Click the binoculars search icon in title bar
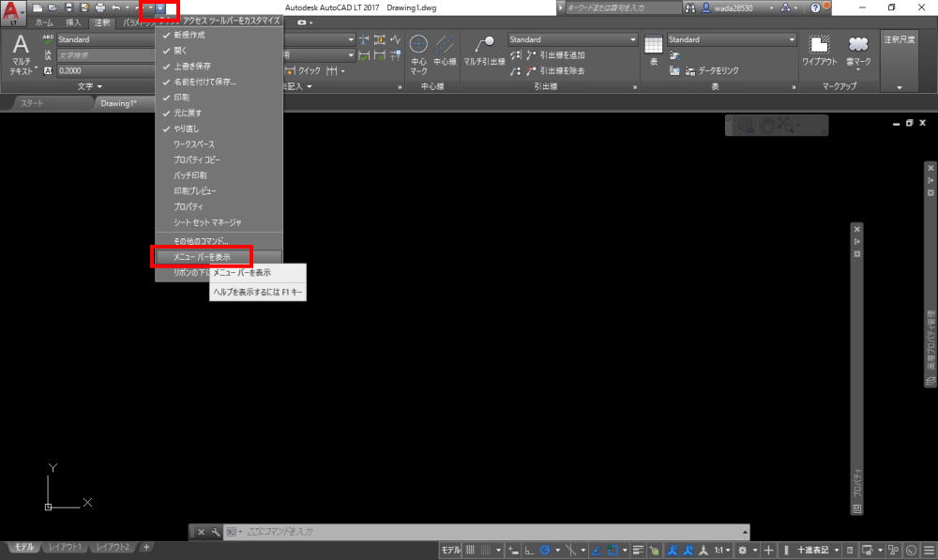Screen dimensions: 938x560 pos(689,8)
